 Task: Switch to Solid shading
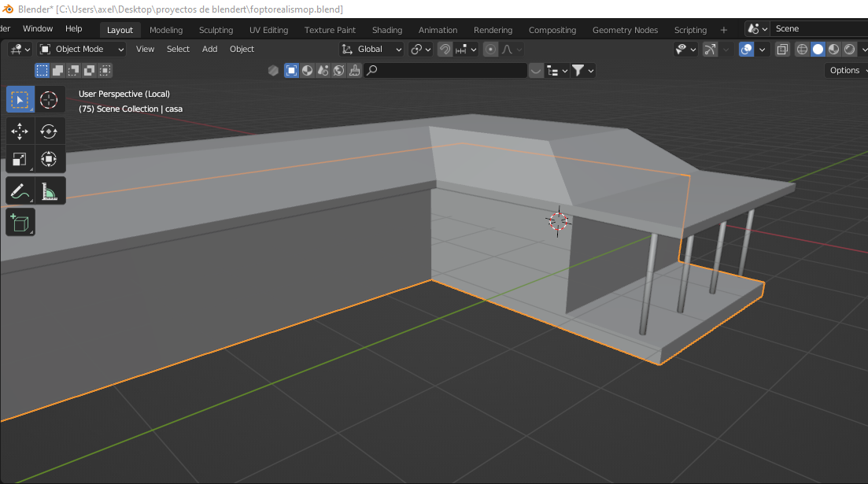coord(818,50)
